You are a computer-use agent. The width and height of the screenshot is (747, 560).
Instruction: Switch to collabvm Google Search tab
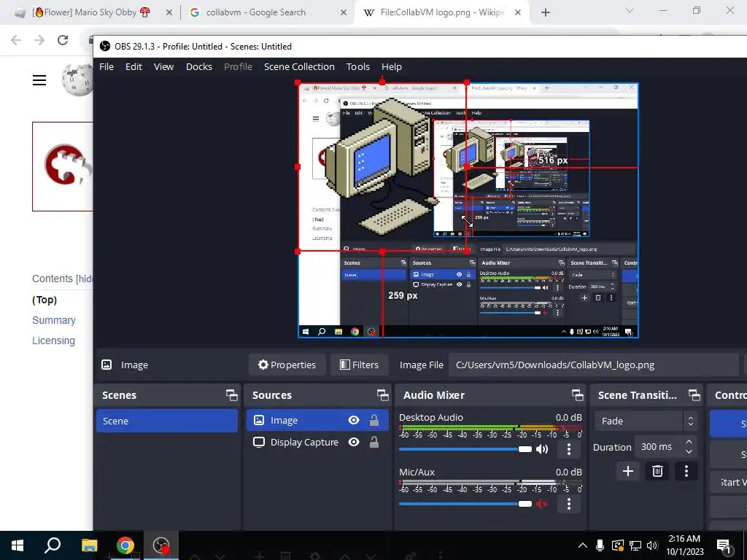tap(268, 12)
